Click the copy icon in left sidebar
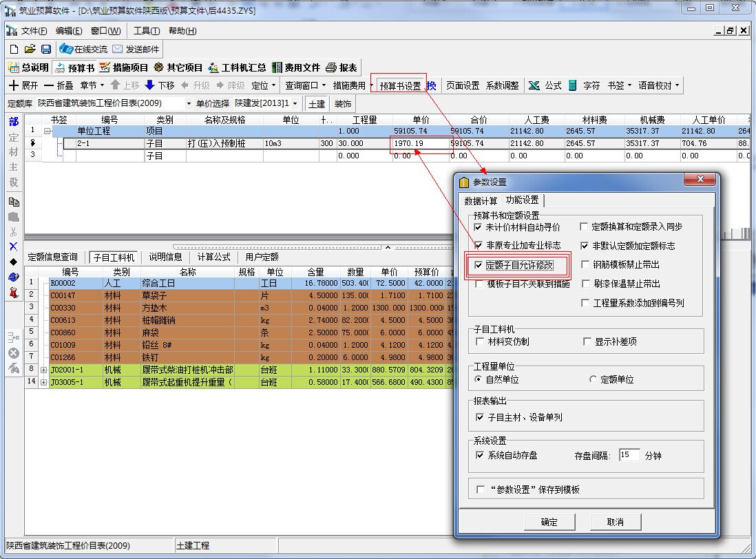The height and width of the screenshot is (559, 756). [13, 202]
